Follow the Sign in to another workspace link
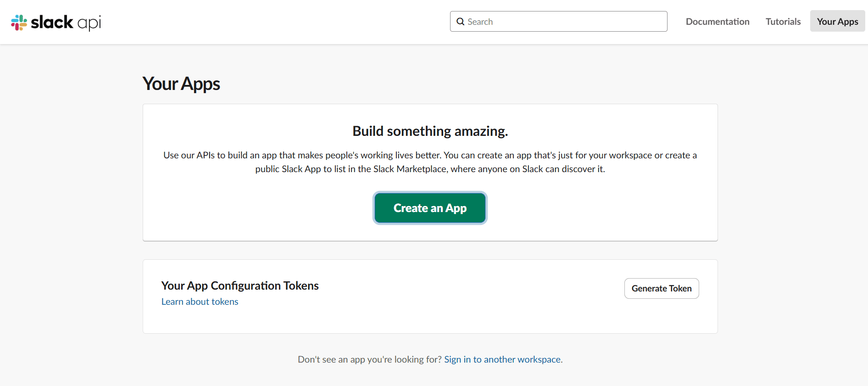Image resolution: width=868 pixels, height=386 pixels. (502, 359)
